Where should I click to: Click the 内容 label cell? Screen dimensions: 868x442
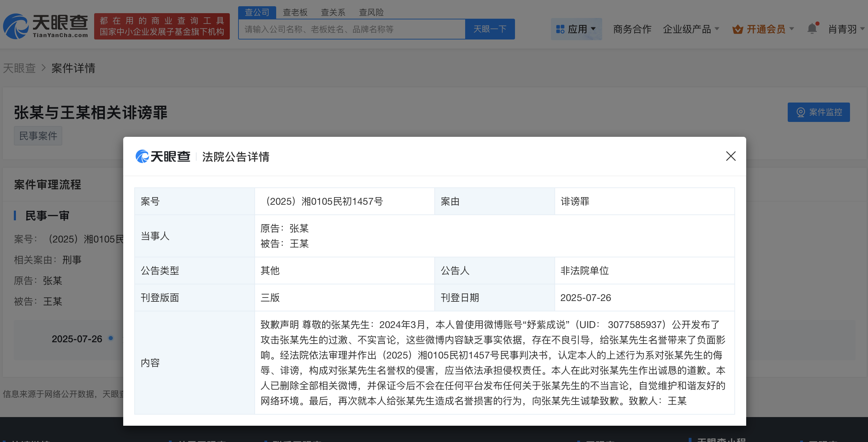click(x=195, y=363)
